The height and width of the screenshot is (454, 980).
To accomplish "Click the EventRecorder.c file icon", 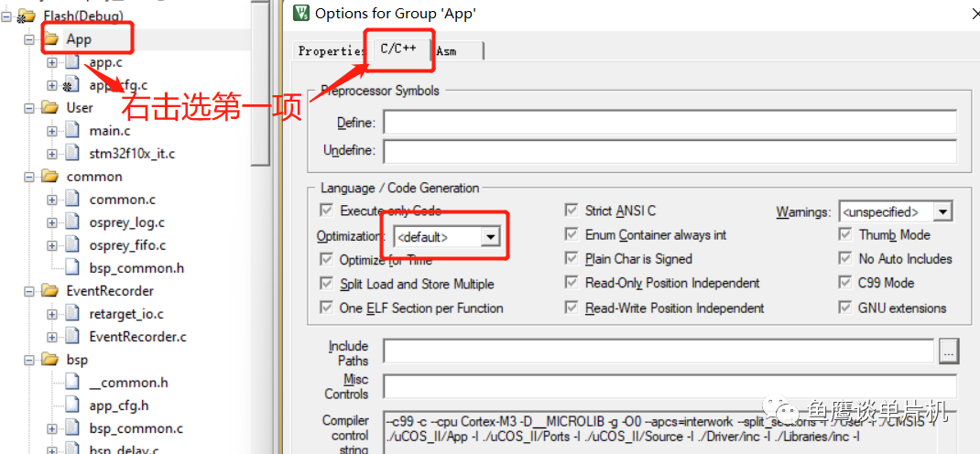I will (x=73, y=337).
